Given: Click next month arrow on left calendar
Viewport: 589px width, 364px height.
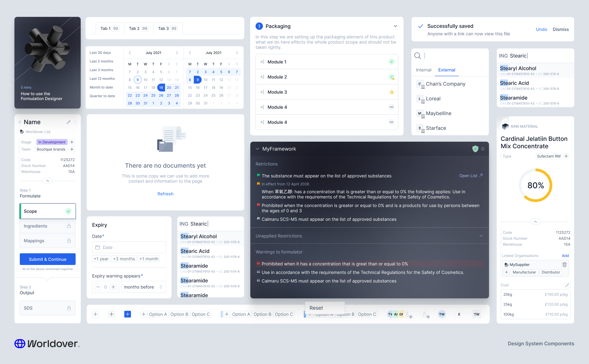Looking at the screenshot, I should 177,53.
